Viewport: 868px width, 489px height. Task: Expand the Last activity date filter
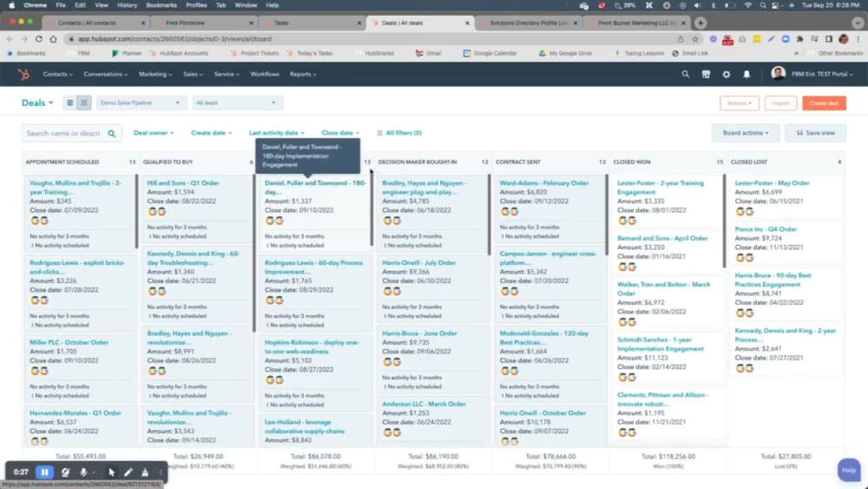[276, 133]
